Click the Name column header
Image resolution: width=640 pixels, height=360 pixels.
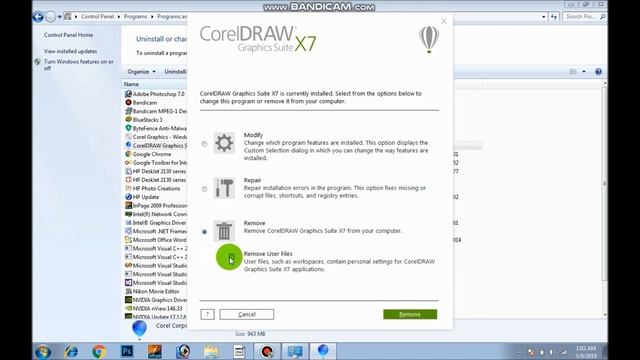(x=154, y=84)
